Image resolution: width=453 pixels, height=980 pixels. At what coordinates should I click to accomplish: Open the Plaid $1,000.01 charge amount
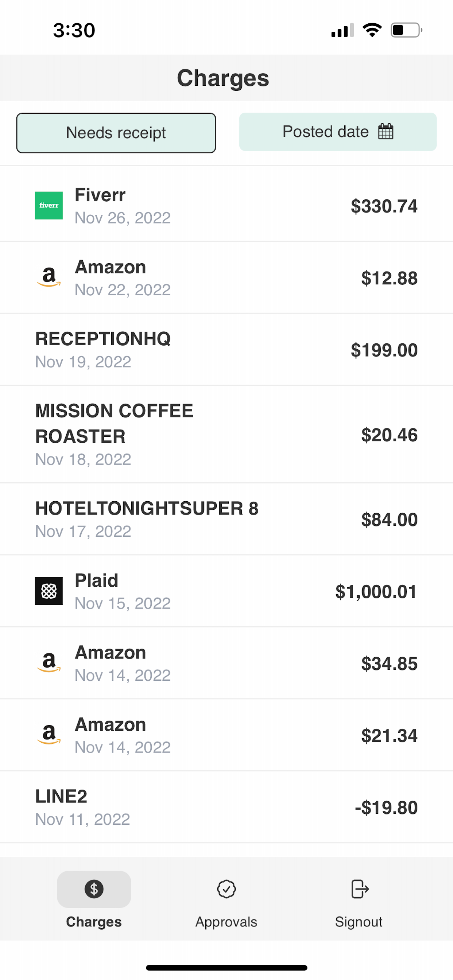(x=376, y=592)
